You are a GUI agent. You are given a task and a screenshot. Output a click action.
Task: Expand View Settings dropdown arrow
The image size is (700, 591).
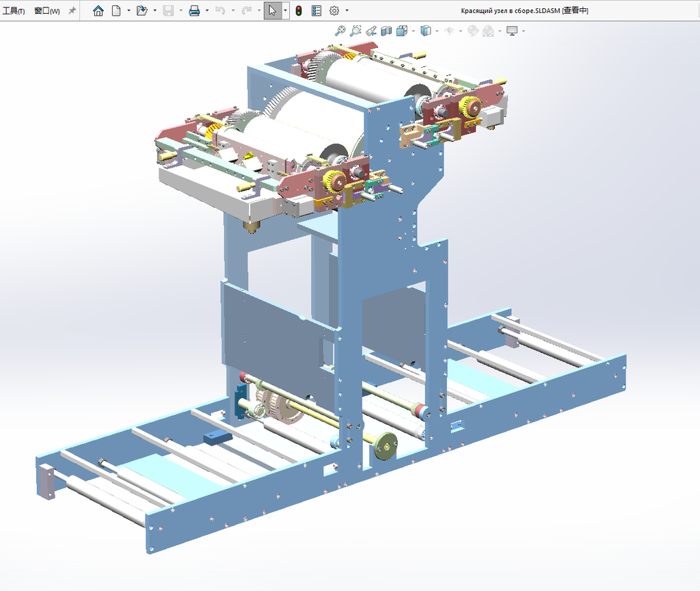[524, 31]
